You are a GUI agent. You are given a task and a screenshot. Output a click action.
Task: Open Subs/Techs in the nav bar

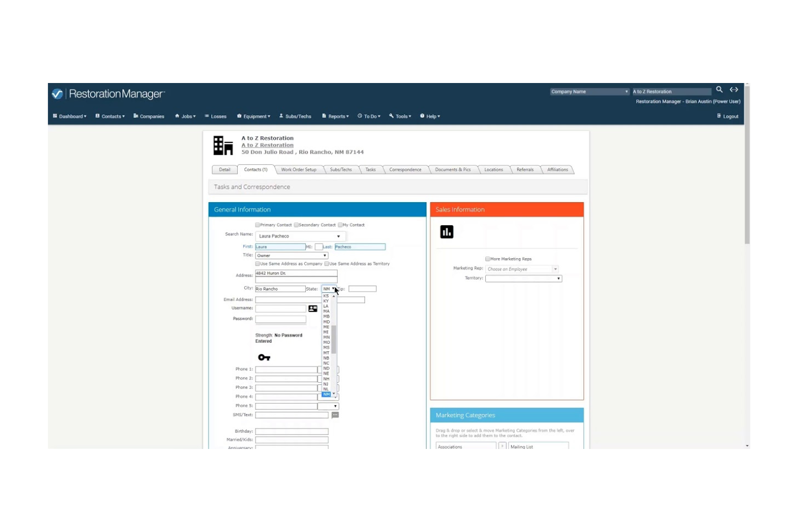[x=295, y=116]
